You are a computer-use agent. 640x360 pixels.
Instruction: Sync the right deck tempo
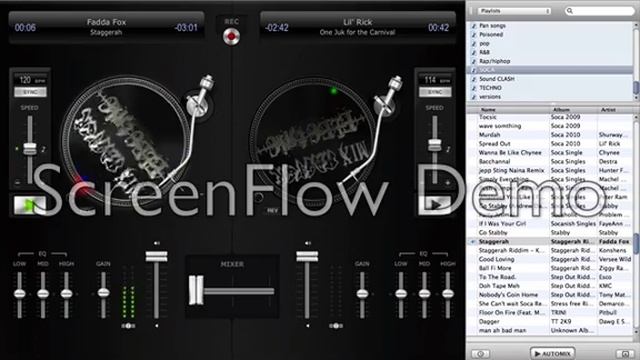[x=435, y=92]
